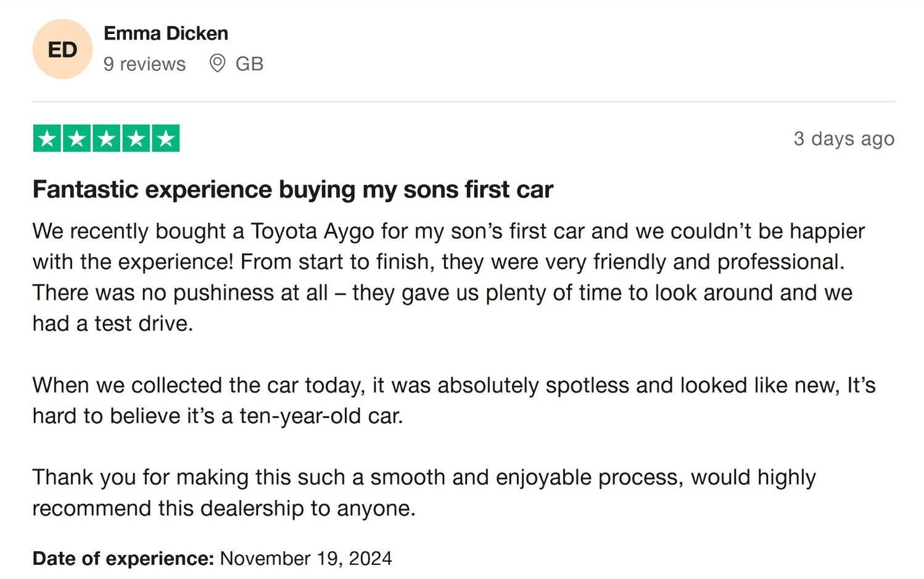Click the third green rating star

click(x=106, y=138)
